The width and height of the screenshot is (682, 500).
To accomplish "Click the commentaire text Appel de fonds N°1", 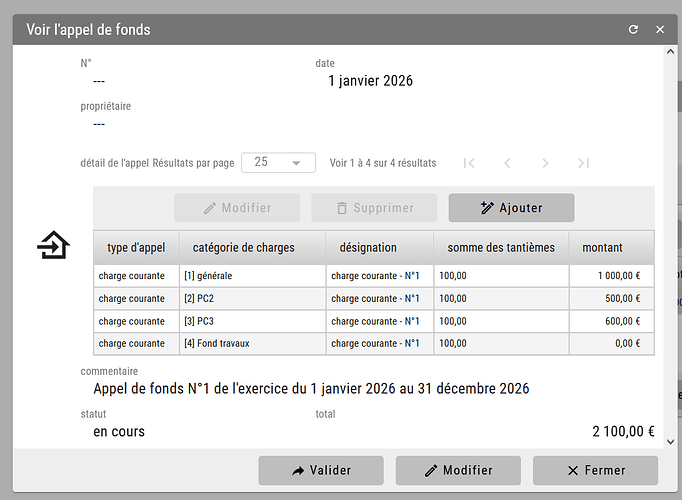I will tap(311, 388).
